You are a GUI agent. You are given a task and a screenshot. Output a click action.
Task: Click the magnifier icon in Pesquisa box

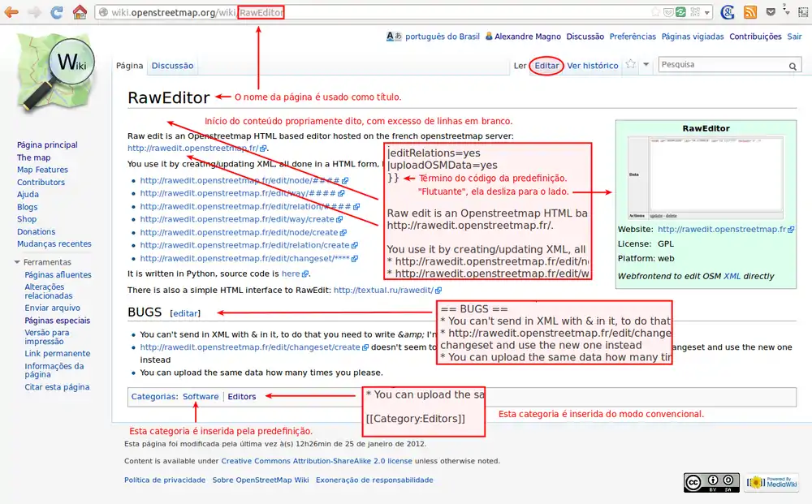tap(793, 66)
